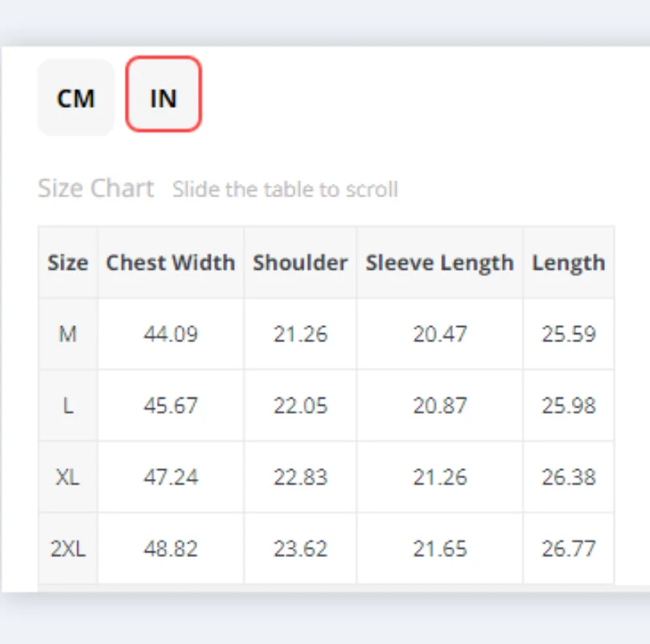Select the IN unit toggle

point(163,98)
